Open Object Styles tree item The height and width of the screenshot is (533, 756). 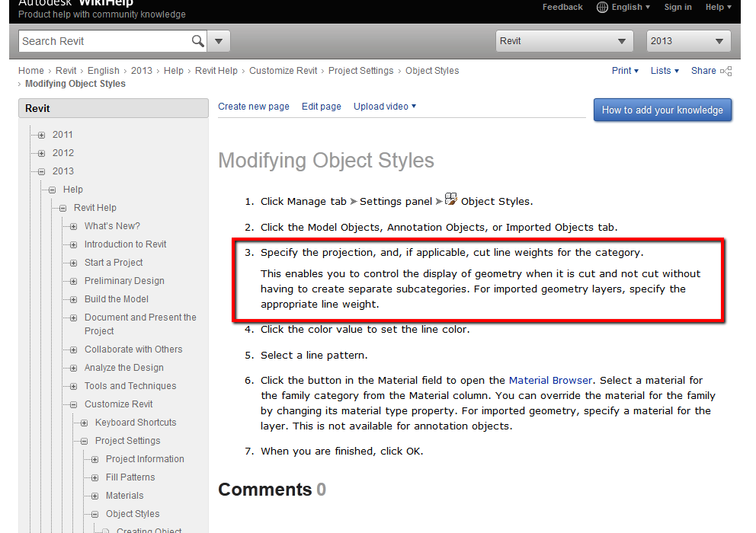133,514
